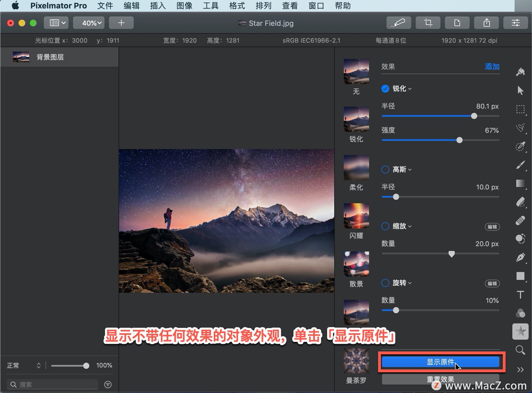This screenshot has width=532, height=393.
Task: Click the layer filter icon beside search
Action: tap(108, 384)
